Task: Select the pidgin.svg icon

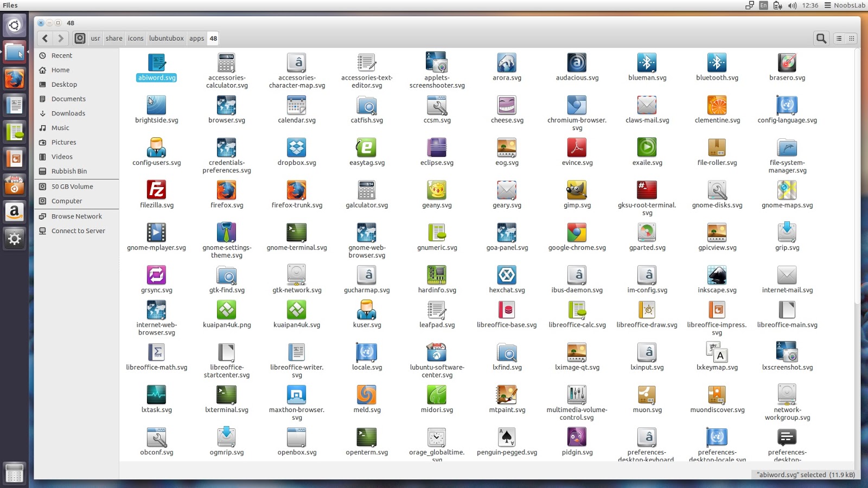Action: pyautogui.click(x=577, y=437)
